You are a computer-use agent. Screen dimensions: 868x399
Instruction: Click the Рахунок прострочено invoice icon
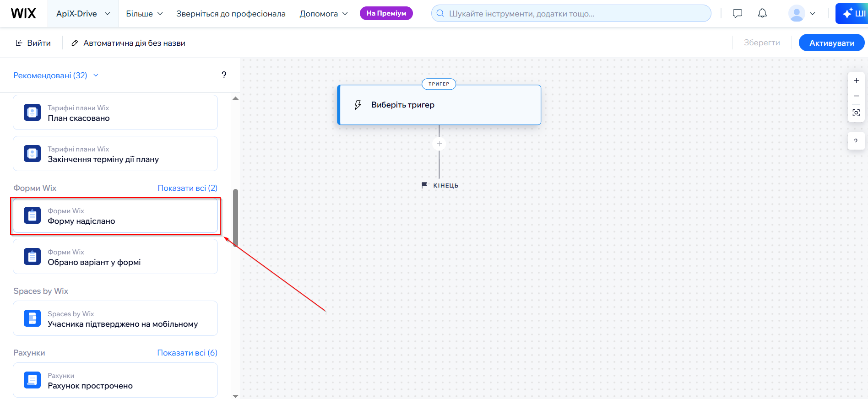pyautogui.click(x=32, y=380)
